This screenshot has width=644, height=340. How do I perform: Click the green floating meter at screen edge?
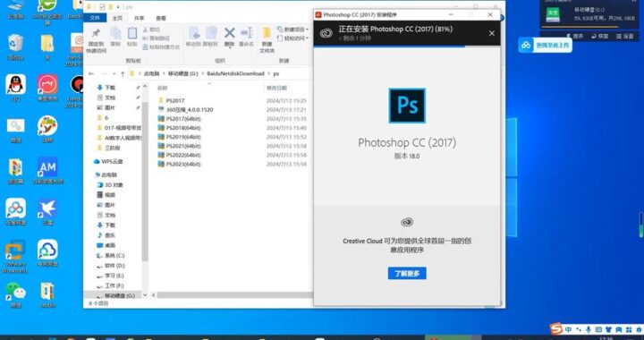point(641,225)
